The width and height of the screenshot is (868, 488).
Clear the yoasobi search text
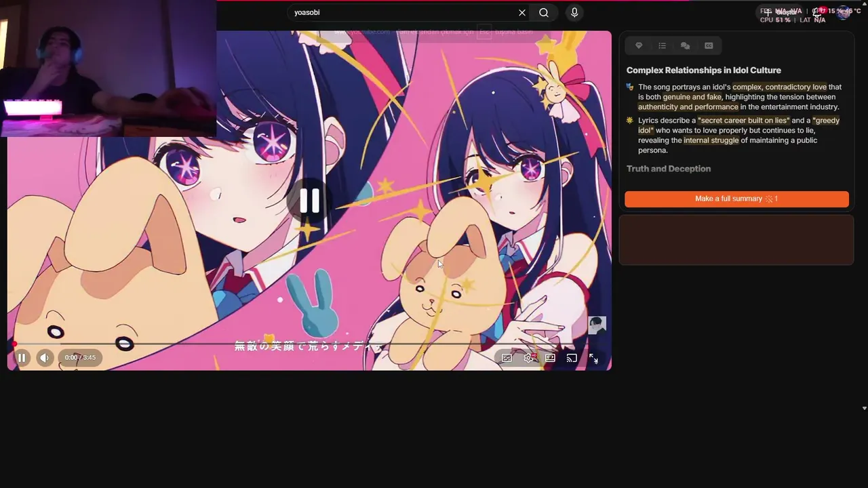pos(522,12)
